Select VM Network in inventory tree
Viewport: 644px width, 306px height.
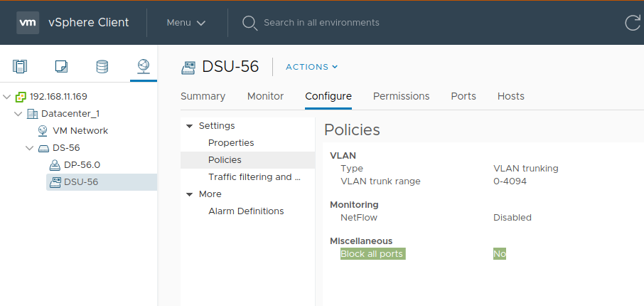click(80, 131)
